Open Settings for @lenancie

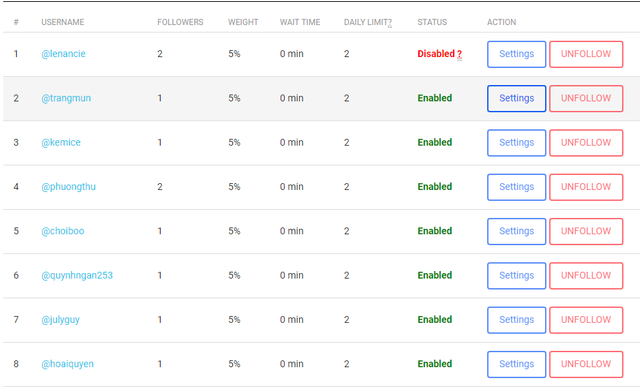coord(516,54)
